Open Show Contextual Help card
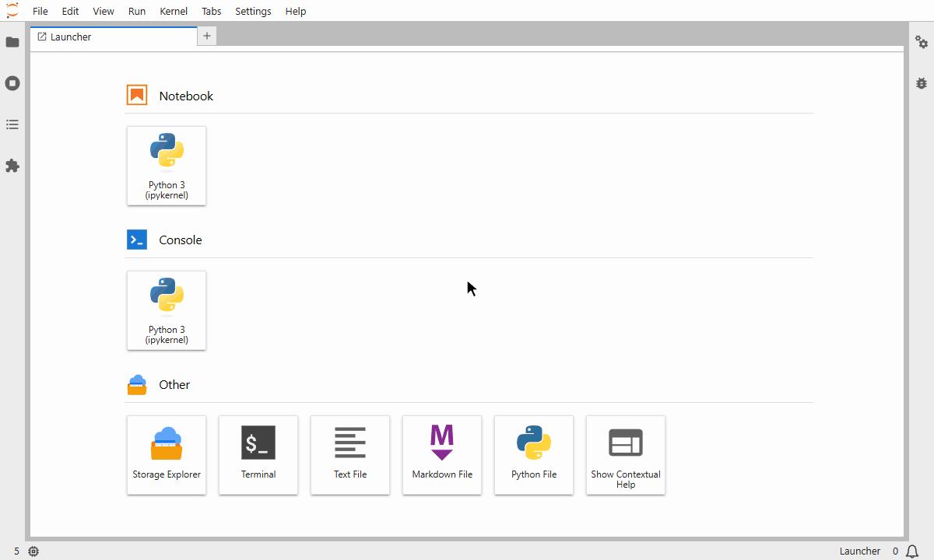This screenshot has height=560, width=934. (x=626, y=455)
